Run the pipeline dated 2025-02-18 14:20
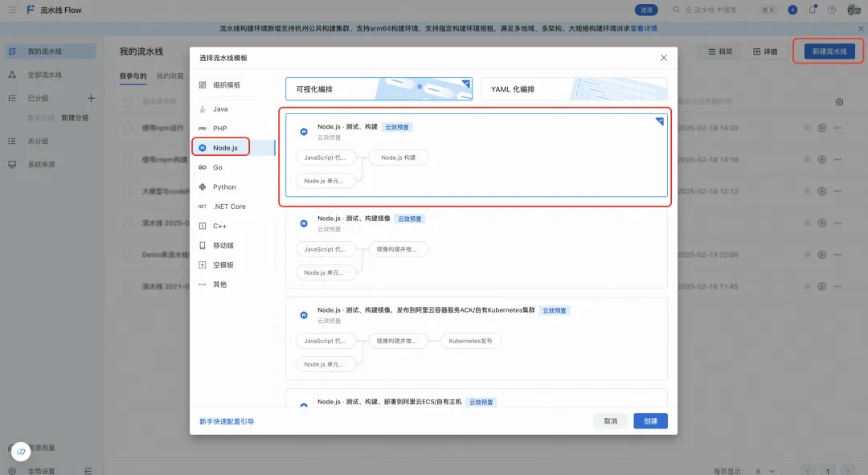The width and height of the screenshot is (868, 475). [x=822, y=128]
